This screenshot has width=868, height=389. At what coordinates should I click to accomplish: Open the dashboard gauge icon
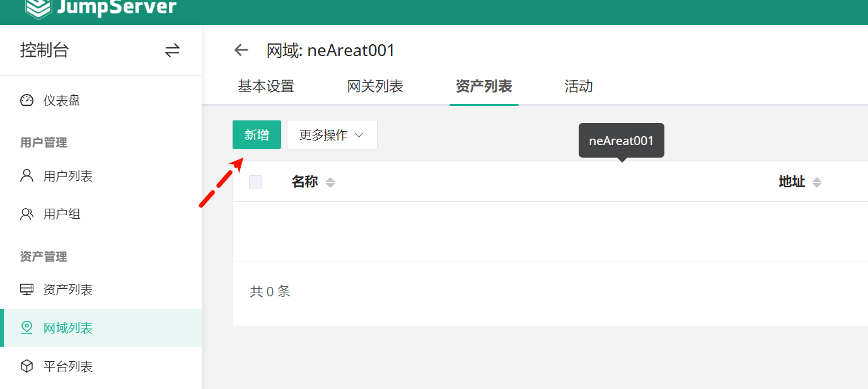[26, 100]
